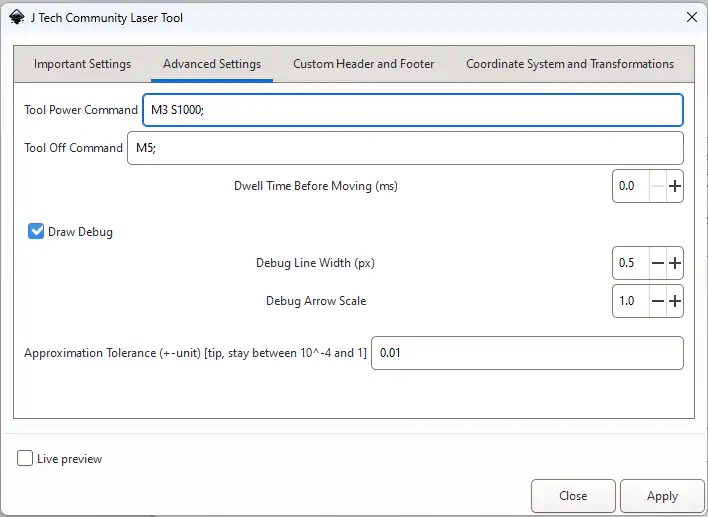Click the Draw Debug label text
This screenshot has height=517, width=708.
pyautogui.click(x=80, y=232)
